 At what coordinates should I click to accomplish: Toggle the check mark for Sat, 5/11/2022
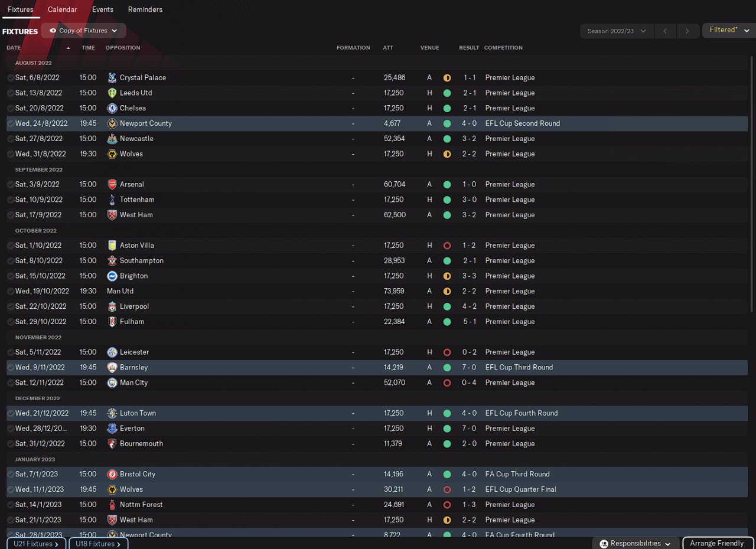[x=11, y=352]
